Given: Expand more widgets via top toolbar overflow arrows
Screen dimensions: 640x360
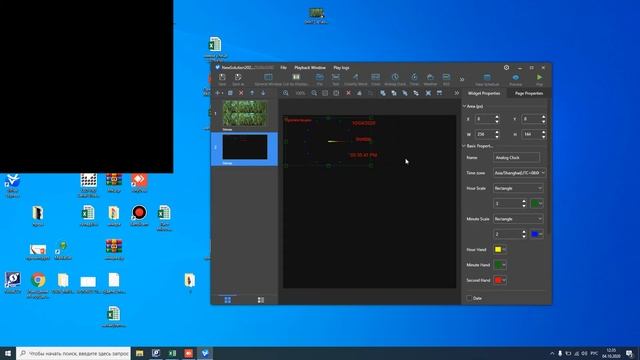Looking at the screenshot, I should click(462, 80).
